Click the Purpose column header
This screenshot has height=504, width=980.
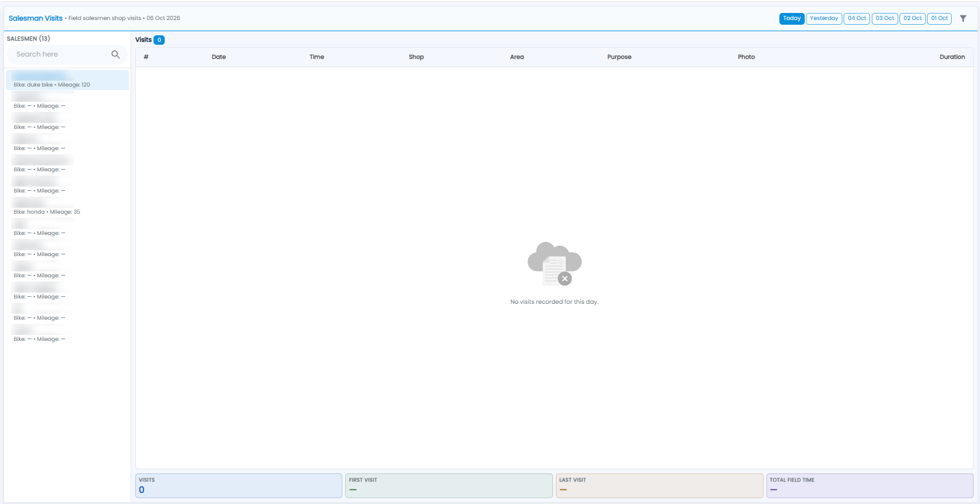[619, 57]
